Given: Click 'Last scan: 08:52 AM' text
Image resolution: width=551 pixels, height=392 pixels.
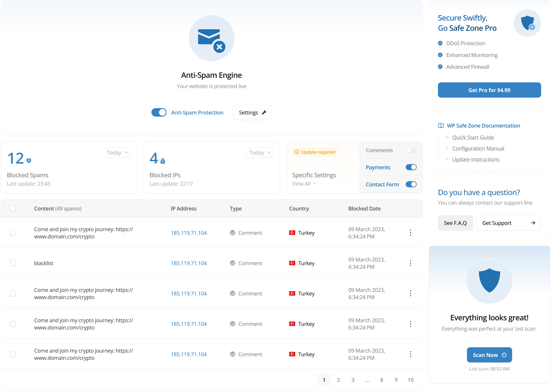Looking at the screenshot, I should click(489, 368).
